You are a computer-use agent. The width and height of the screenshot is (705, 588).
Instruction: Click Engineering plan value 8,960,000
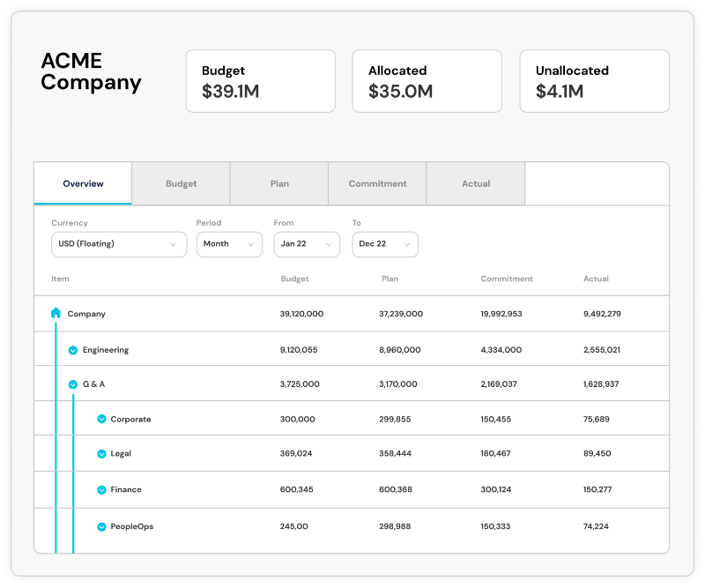(400, 350)
